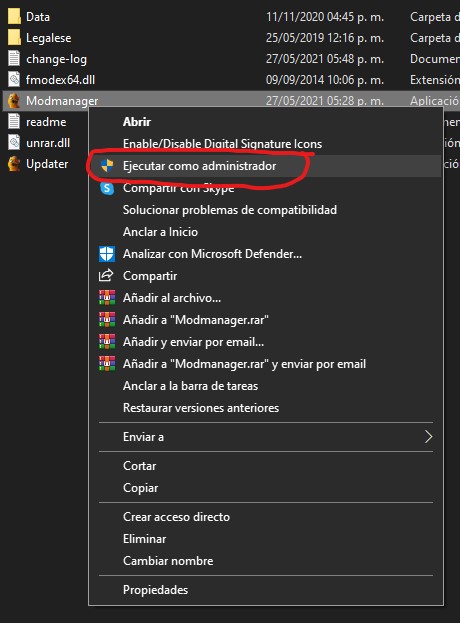Screen dimensions: 460x623
Task: Click WinRAR icon beside Modmanager.rar y enviar por email
Action: pyautogui.click(x=107, y=364)
